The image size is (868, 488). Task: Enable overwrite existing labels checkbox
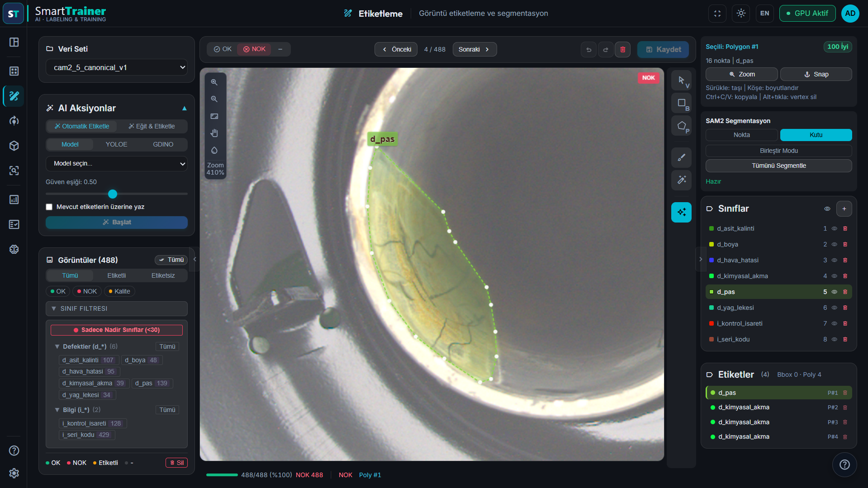click(x=49, y=207)
